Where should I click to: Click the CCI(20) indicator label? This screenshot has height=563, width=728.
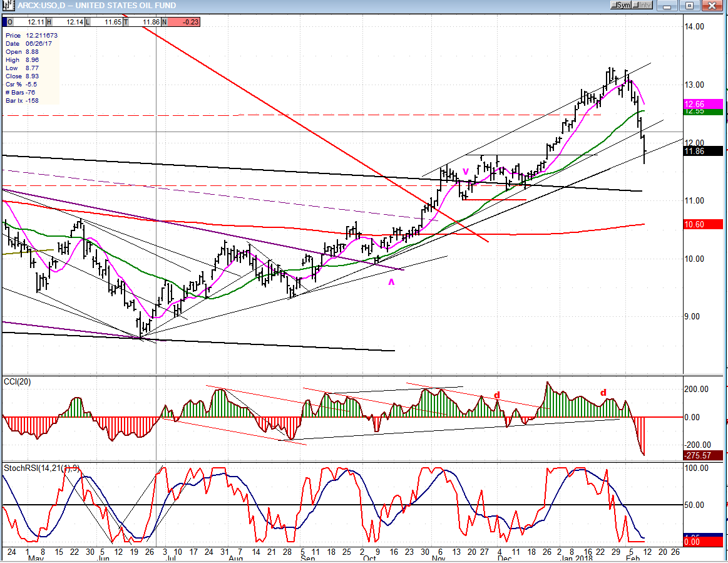(18, 381)
